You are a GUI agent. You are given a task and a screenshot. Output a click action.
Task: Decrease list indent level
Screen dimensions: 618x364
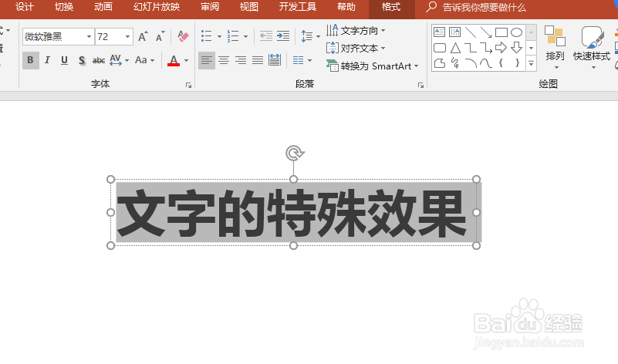click(x=266, y=36)
